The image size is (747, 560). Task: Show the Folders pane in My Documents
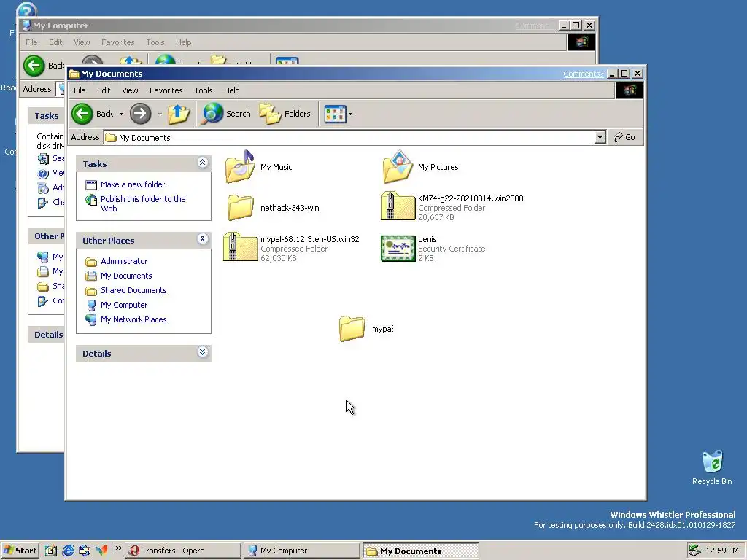point(285,114)
